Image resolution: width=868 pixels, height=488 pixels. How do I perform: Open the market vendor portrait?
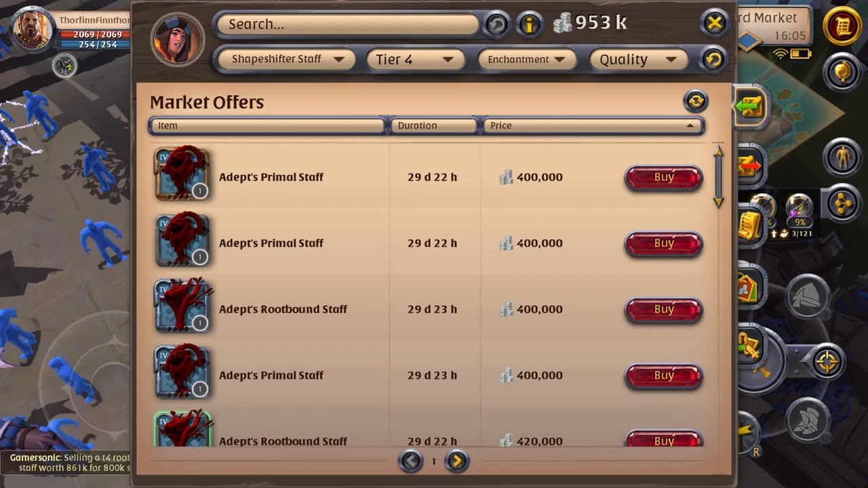point(178,38)
